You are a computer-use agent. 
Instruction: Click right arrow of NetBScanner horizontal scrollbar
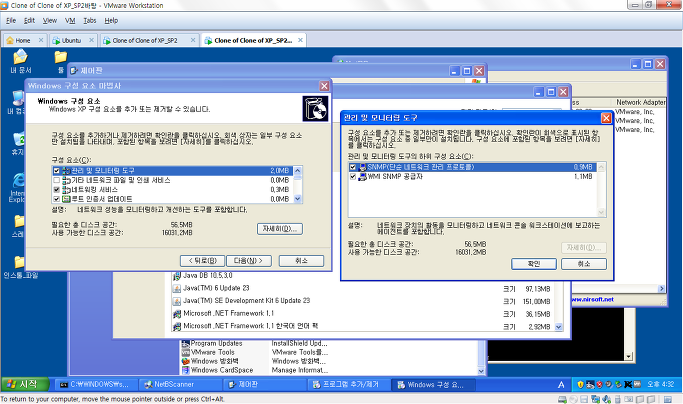pyautogui.click(x=662, y=289)
